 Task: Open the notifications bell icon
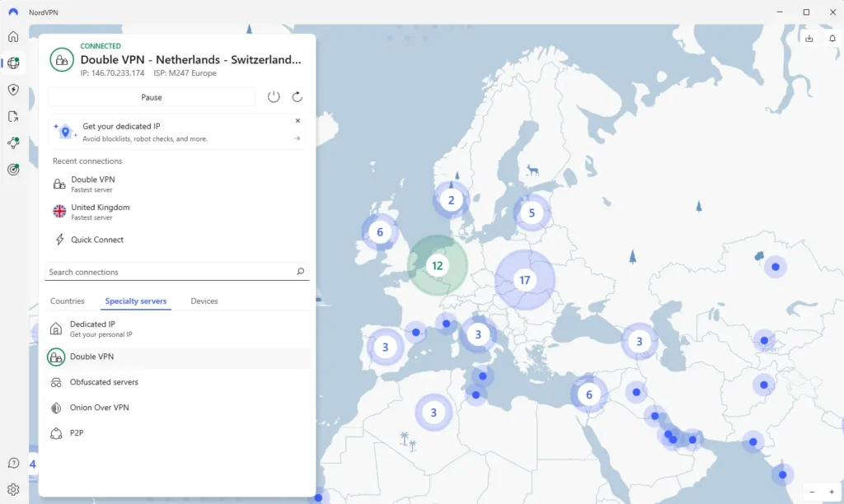(x=832, y=39)
